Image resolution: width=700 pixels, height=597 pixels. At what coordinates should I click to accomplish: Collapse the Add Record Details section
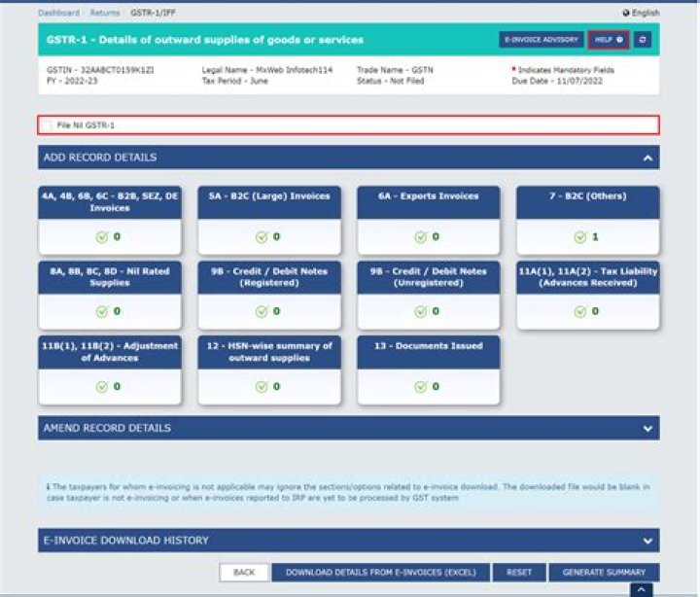click(647, 158)
